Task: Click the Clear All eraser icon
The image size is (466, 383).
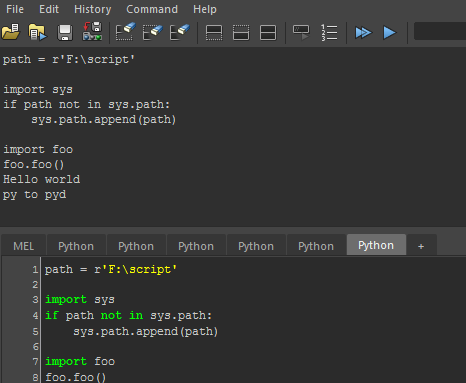Action: tap(180, 32)
